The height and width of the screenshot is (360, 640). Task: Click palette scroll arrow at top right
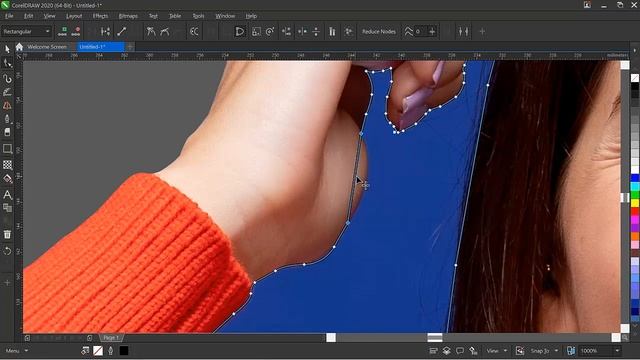pyautogui.click(x=635, y=51)
